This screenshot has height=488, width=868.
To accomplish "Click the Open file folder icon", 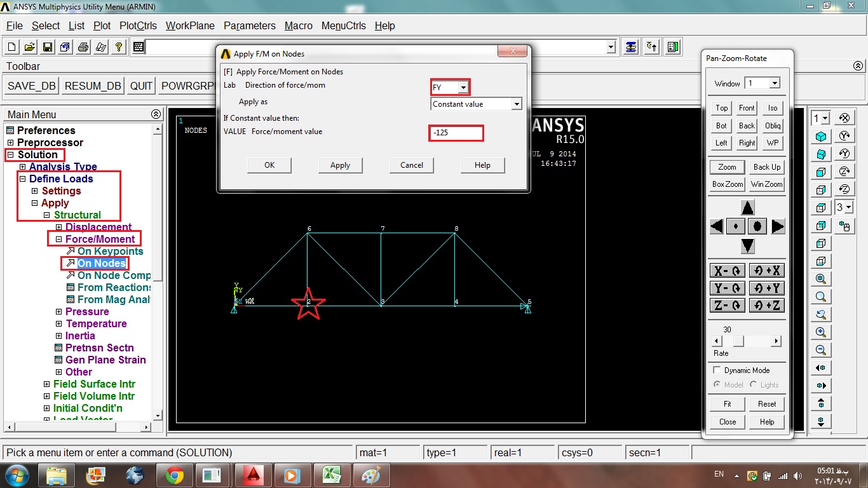I will tap(30, 47).
